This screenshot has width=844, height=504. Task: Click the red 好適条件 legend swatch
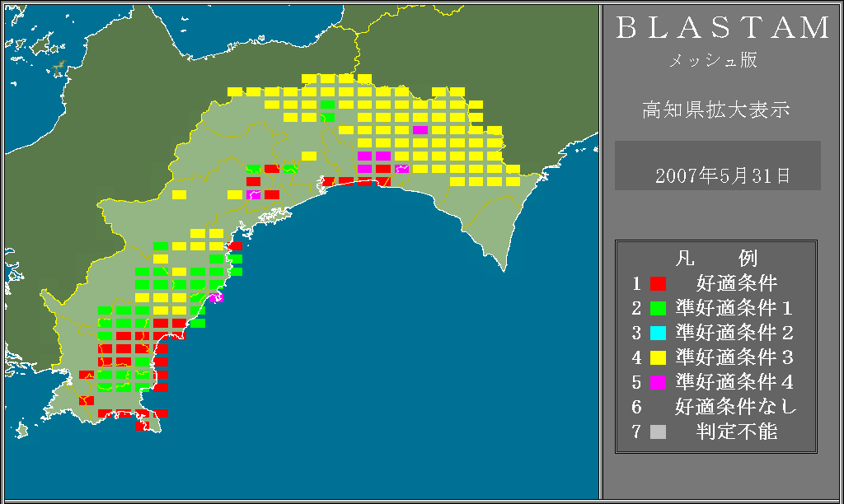(x=658, y=284)
